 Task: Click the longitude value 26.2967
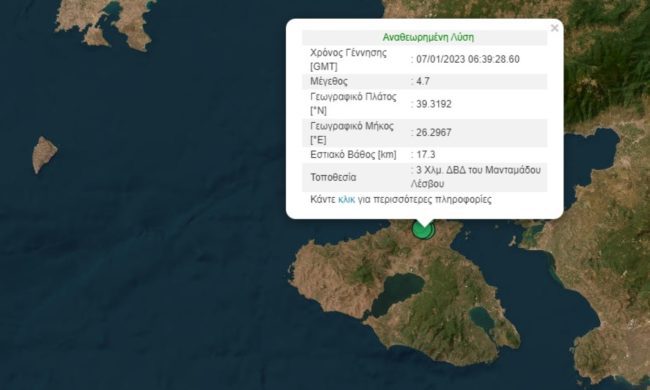pos(434,133)
